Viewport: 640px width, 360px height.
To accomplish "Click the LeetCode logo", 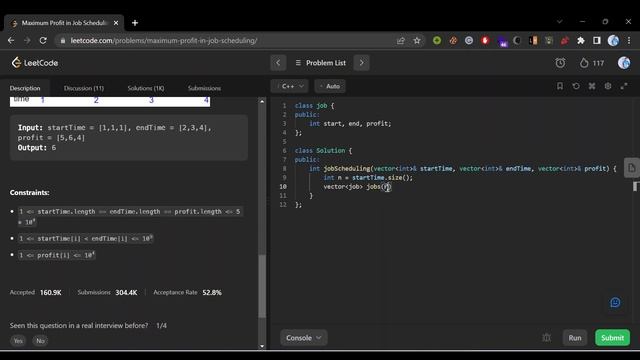I will [x=35, y=63].
